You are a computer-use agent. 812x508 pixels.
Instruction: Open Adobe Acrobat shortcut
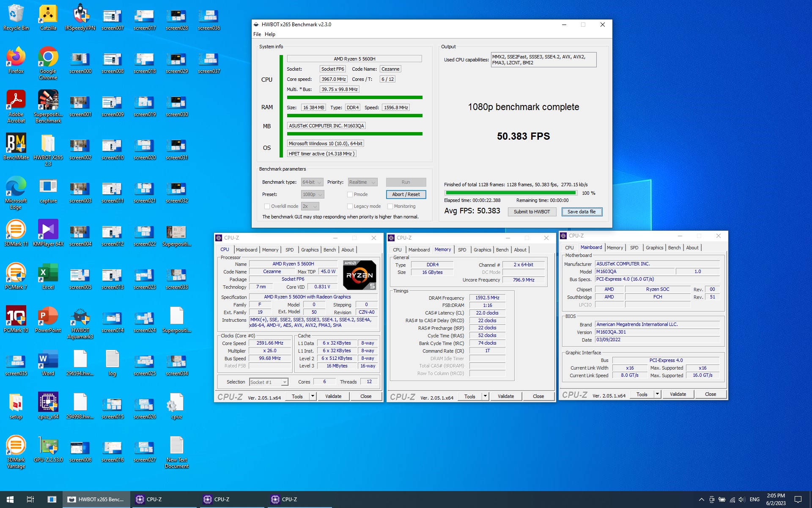pyautogui.click(x=16, y=107)
